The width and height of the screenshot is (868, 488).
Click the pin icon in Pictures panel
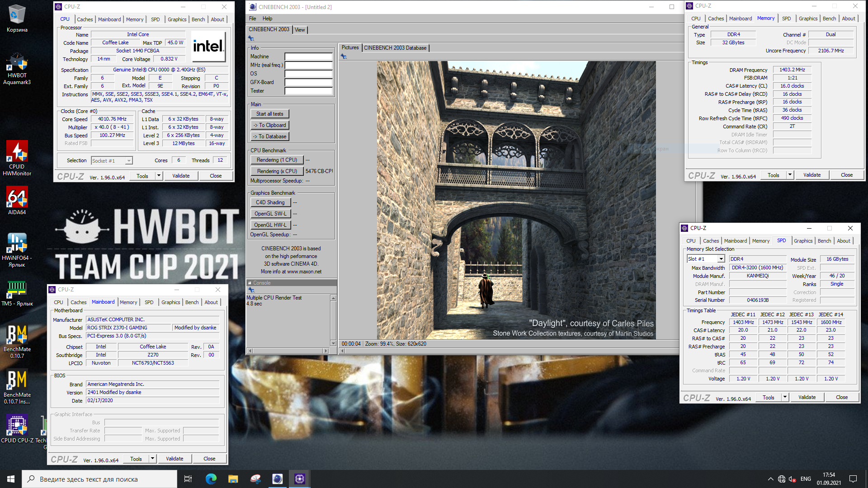pos(344,56)
